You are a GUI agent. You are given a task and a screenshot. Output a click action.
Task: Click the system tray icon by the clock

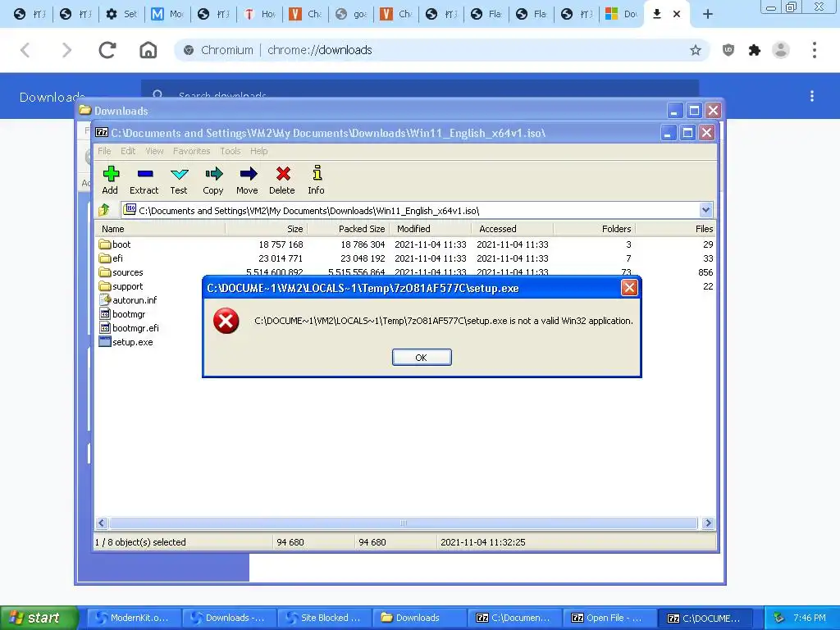[778, 618]
